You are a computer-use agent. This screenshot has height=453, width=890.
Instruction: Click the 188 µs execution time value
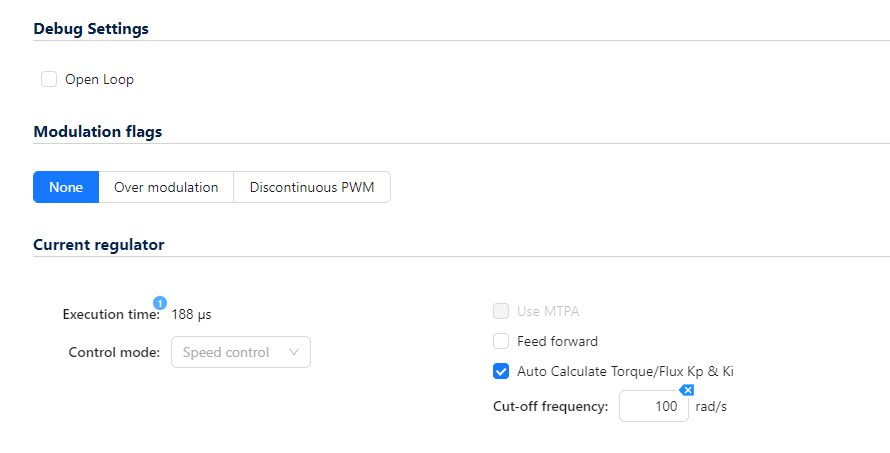191,314
